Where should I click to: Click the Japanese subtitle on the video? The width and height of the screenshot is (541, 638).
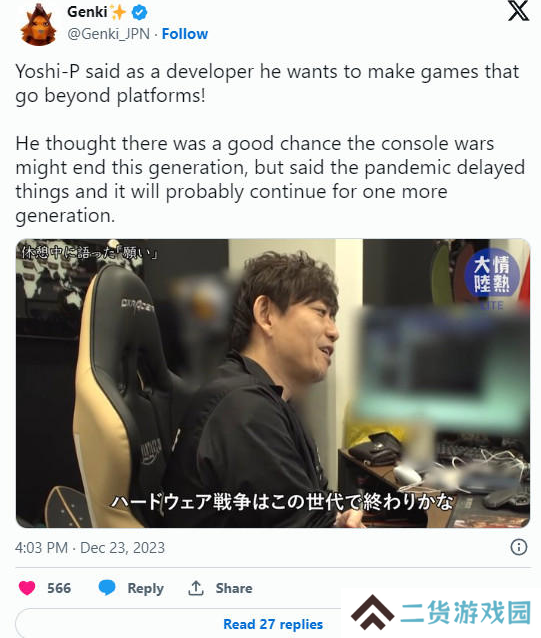click(x=282, y=501)
